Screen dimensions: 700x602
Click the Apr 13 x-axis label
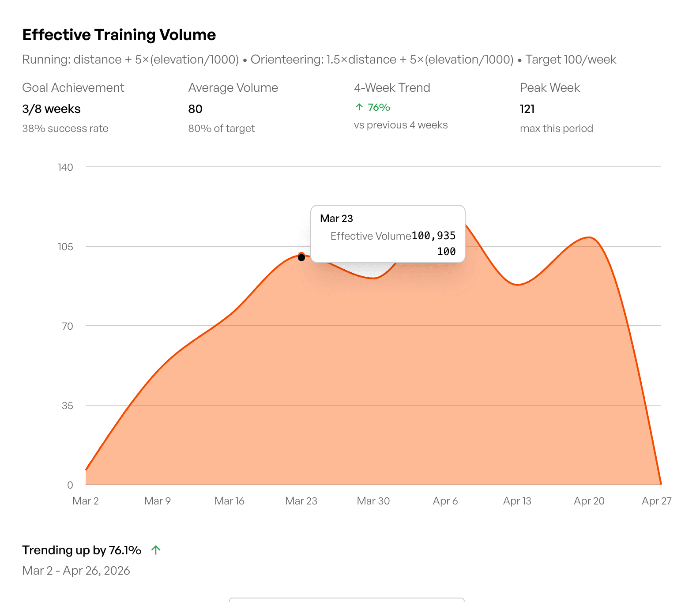coord(517,501)
